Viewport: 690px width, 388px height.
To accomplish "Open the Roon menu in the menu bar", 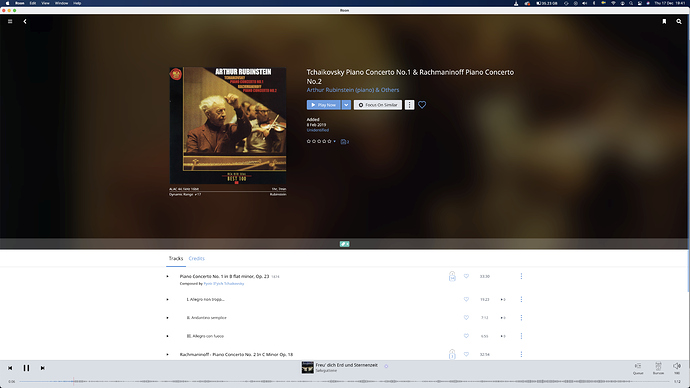I will pos(20,3).
